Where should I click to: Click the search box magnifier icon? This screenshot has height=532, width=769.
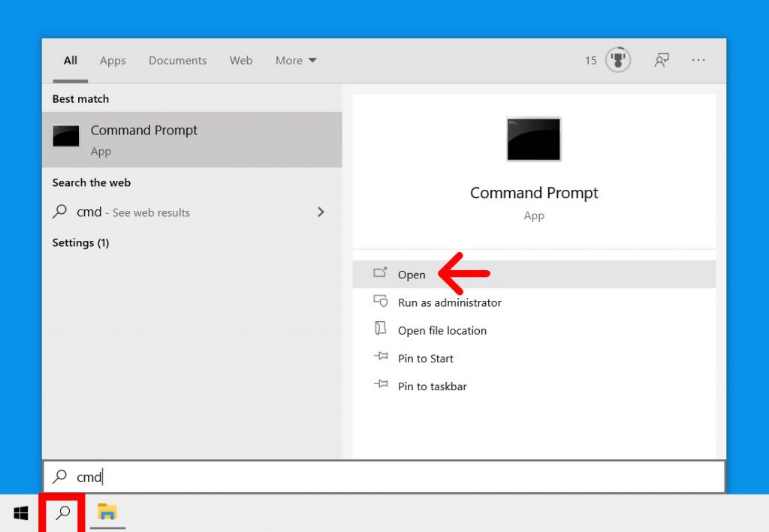(60, 476)
